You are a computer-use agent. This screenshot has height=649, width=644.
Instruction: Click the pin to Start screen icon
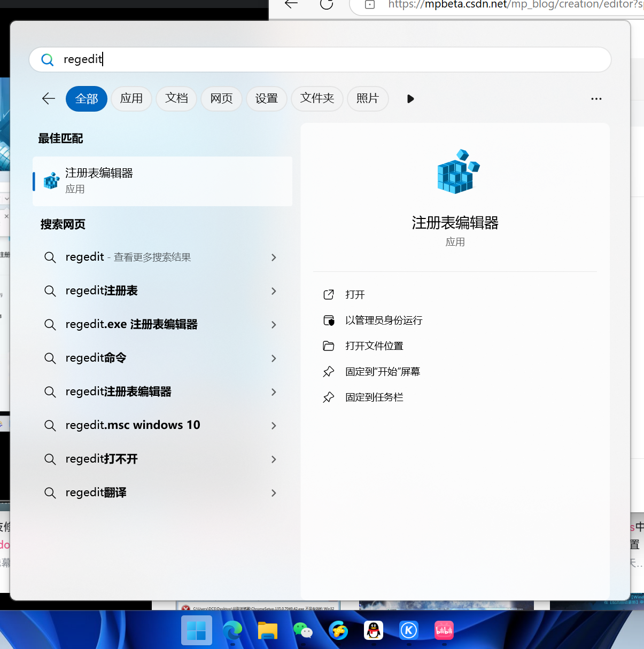click(329, 371)
